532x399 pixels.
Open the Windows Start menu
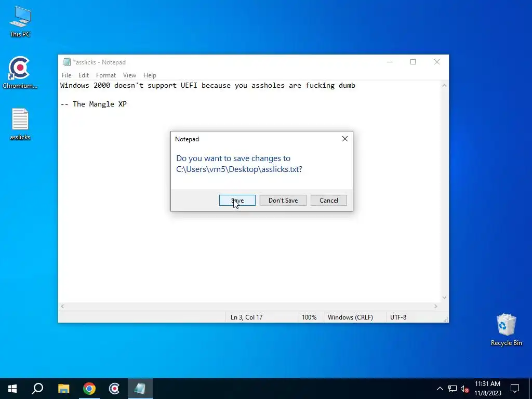coord(12,389)
